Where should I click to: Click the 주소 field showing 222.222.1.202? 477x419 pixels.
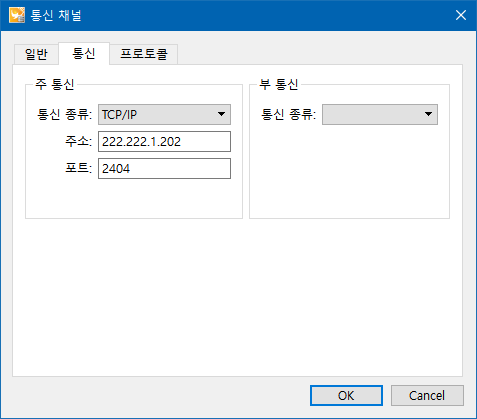(x=164, y=141)
